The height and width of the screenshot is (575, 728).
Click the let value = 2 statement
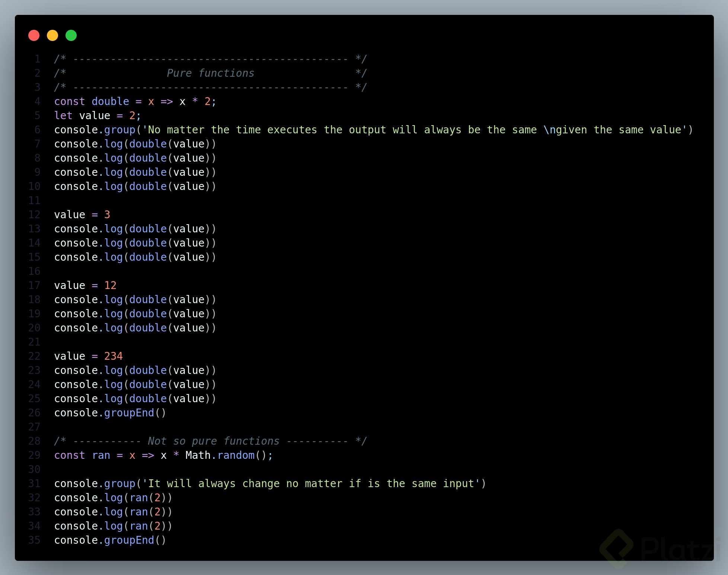(x=97, y=115)
